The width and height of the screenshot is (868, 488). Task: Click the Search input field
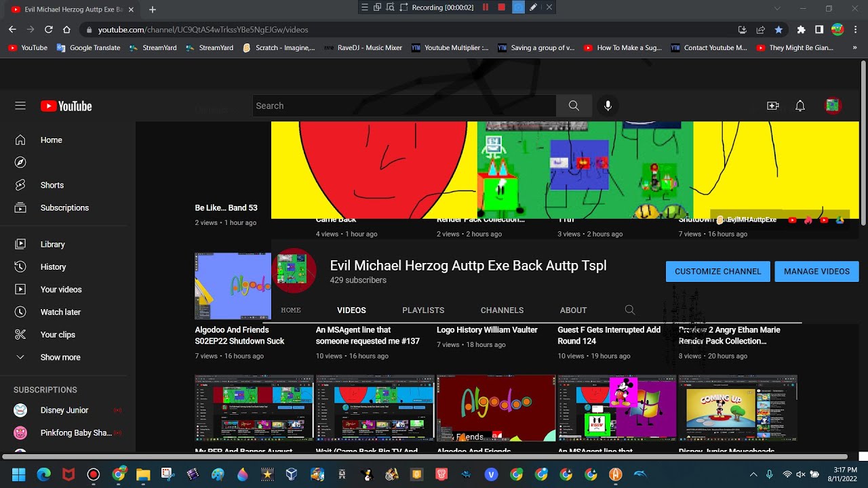point(404,106)
